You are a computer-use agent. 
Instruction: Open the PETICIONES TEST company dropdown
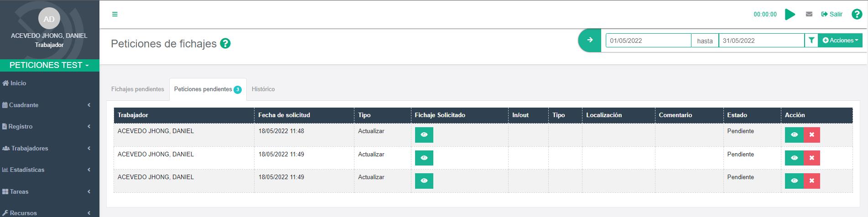click(x=49, y=65)
